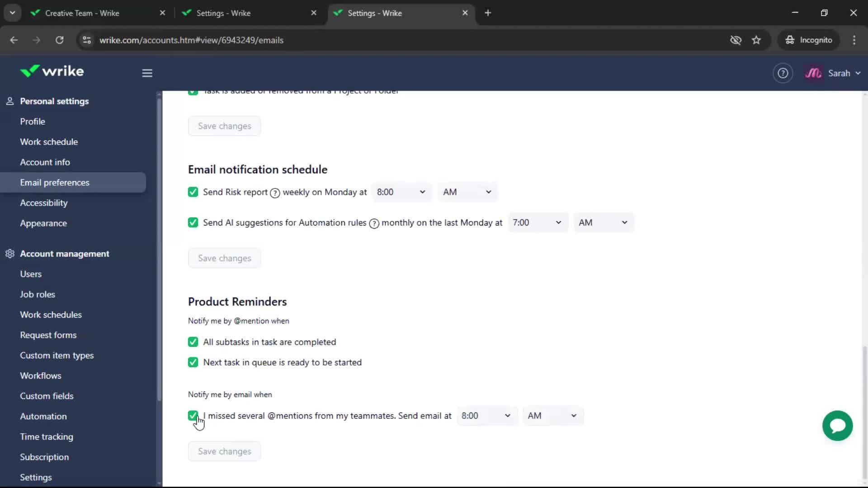
Task: Uncheck Next task in queue is ready
Action: (193, 362)
